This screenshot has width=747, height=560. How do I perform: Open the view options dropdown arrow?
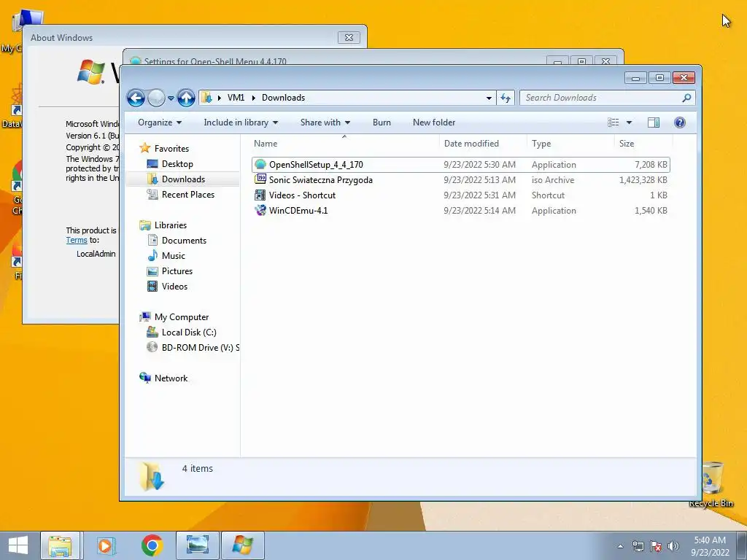629,122
